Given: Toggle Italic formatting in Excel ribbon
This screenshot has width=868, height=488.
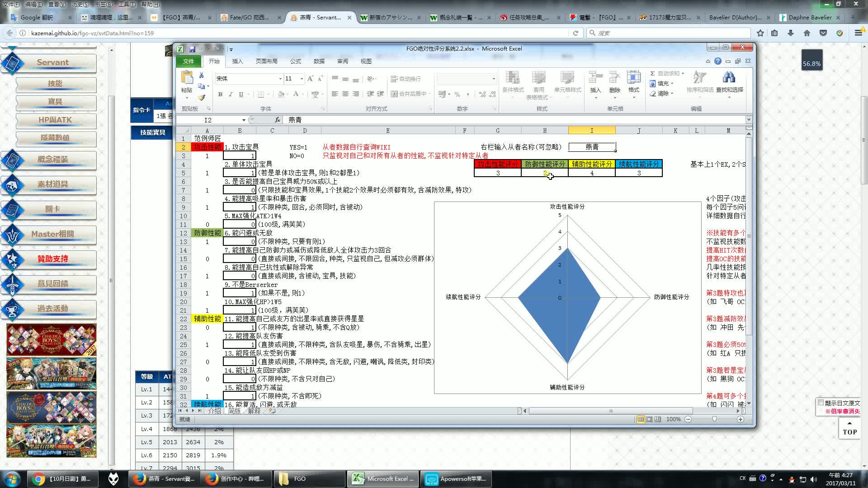Looking at the screenshot, I should click(231, 94).
